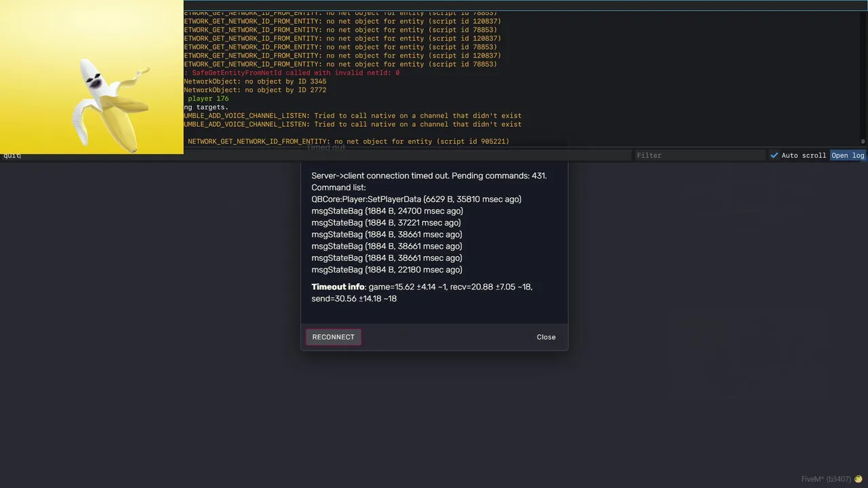Focus the Filter input field
Screen dimensions: 868x488
700,155
